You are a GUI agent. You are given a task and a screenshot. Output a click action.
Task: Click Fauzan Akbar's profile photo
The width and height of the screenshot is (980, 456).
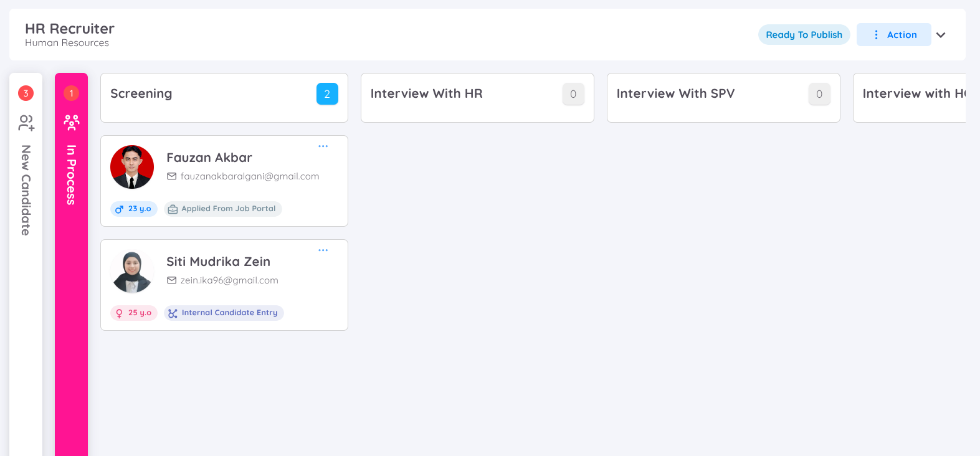(x=132, y=167)
